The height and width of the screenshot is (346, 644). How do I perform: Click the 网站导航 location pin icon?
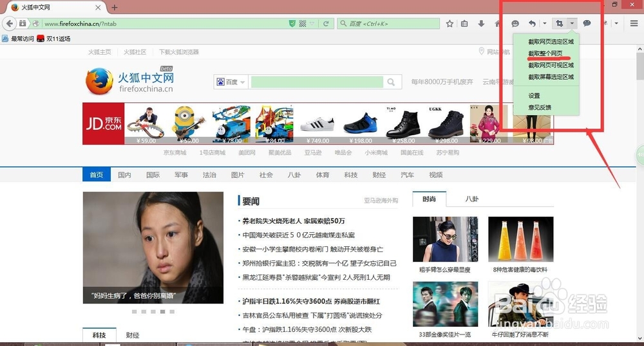click(481, 51)
